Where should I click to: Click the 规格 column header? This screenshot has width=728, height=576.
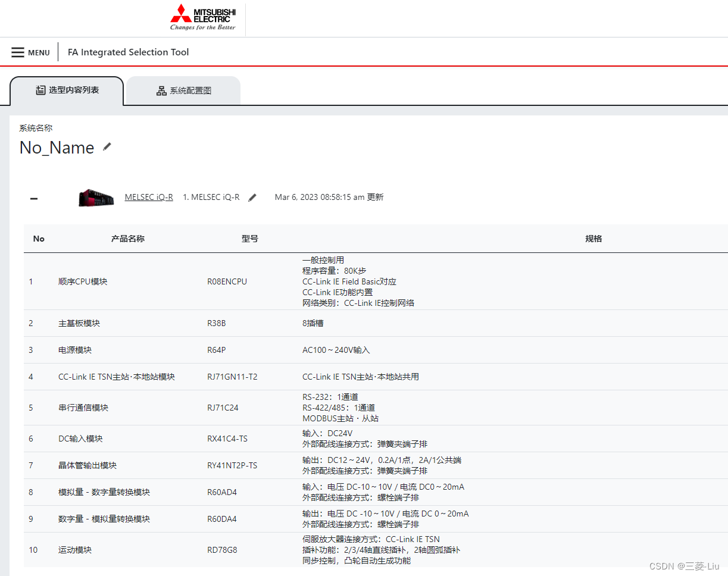[x=593, y=239]
